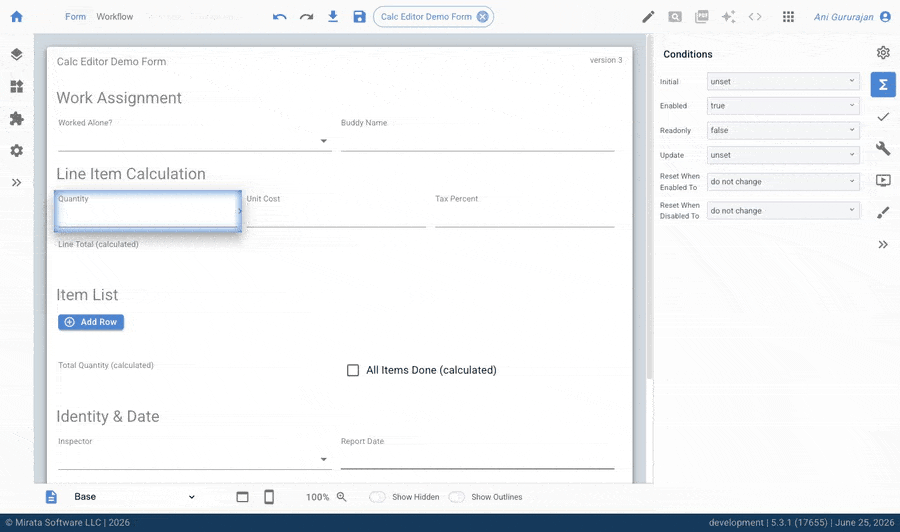Open the Initial condition dropdown
Screen dimensions: 900x532
pyautogui.click(x=783, y=81)
